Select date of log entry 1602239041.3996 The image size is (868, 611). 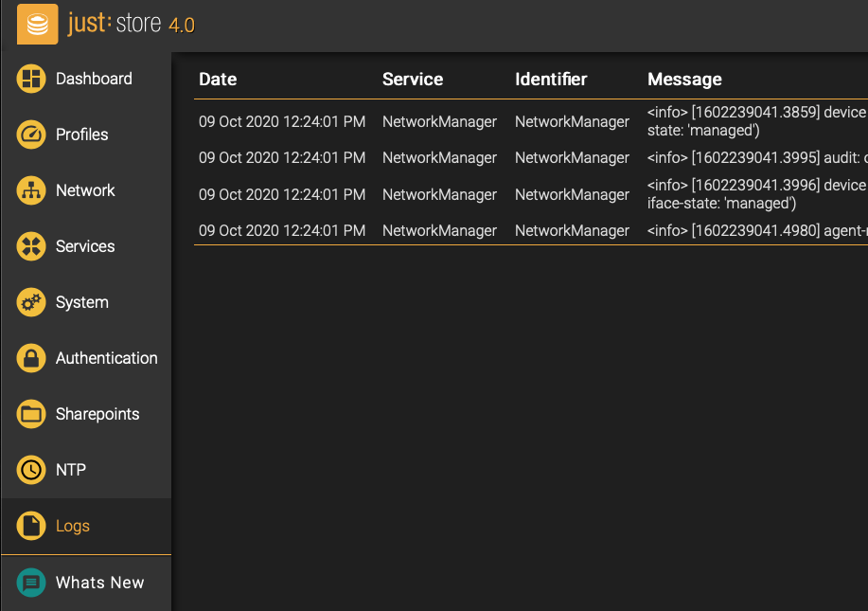tap(282, 194)
